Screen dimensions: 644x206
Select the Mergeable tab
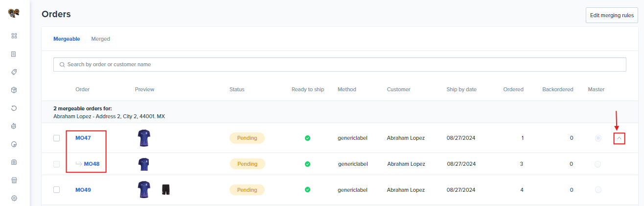pos(67,39)
